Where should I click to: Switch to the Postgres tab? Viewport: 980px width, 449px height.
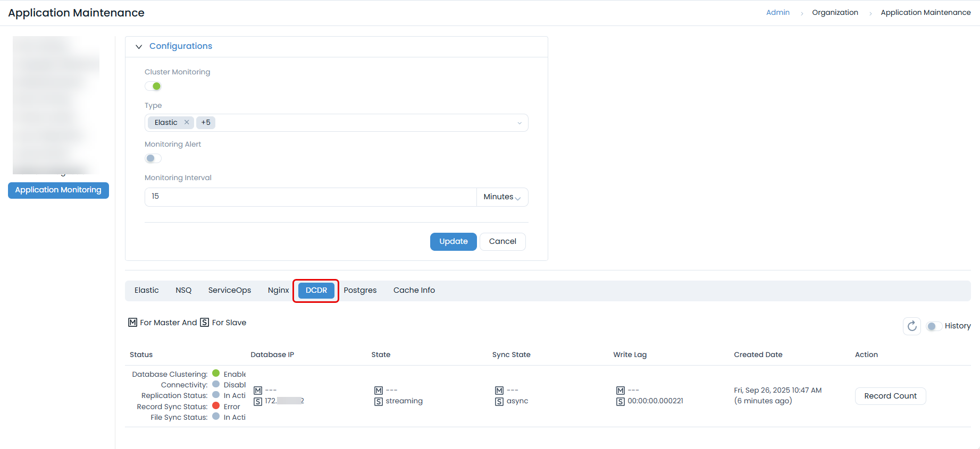[x=360, y=290]
